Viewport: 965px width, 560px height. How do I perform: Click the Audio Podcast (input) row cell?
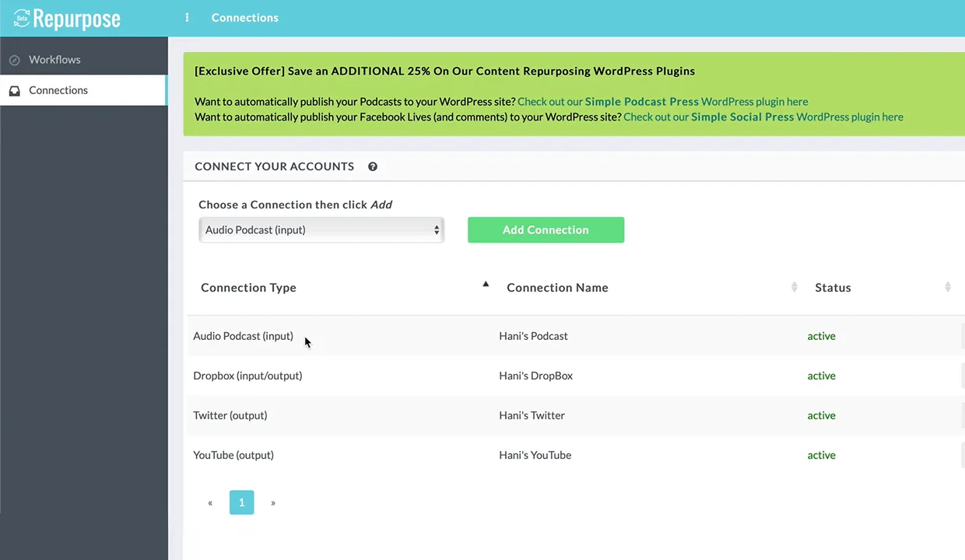(x=243, y=336)
